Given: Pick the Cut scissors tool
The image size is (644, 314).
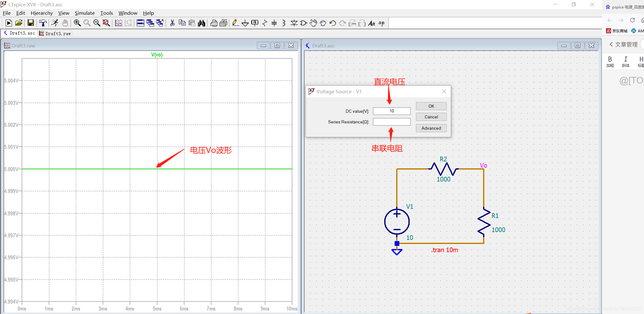Looking at the screenshot, I should 172,23.
